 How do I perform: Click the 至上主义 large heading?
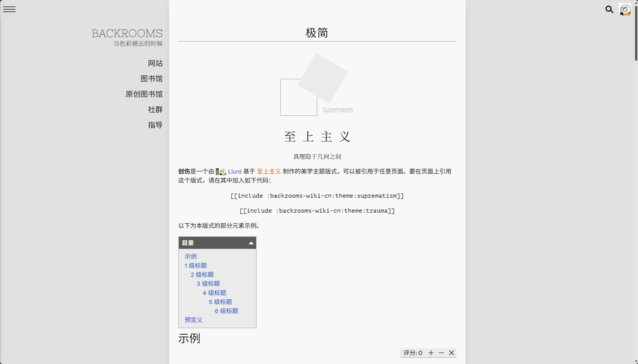tap(317, 136)
